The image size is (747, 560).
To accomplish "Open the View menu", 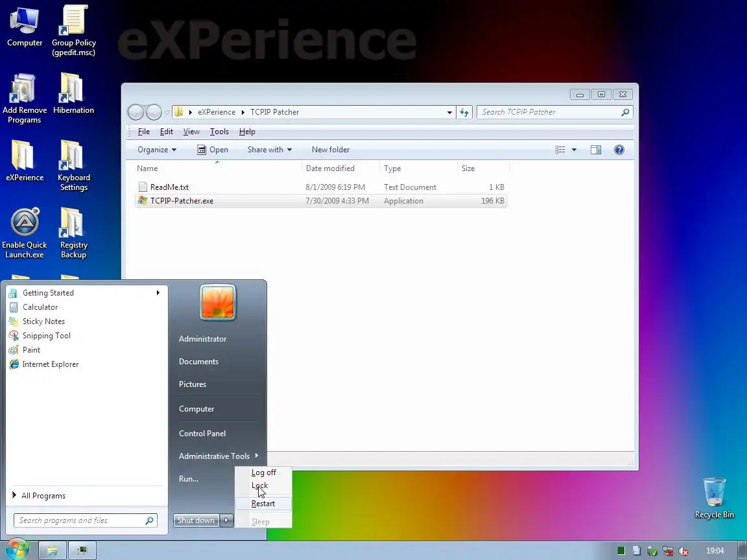I will pyautogui.click(x=191, y=132).
